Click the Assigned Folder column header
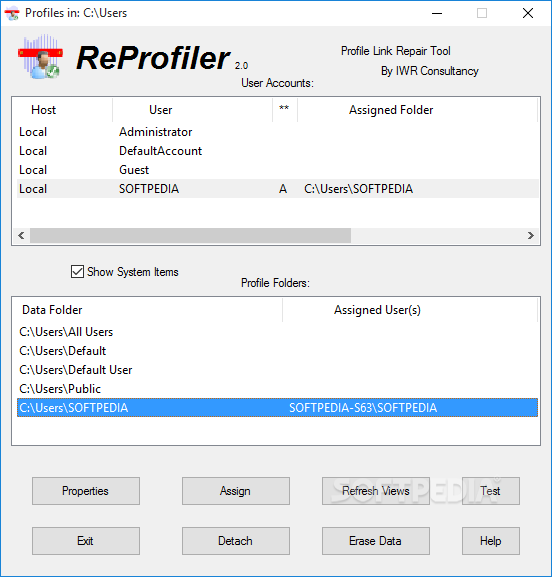Viewport: 552px width, 577px height. click(x=417, y=110)
